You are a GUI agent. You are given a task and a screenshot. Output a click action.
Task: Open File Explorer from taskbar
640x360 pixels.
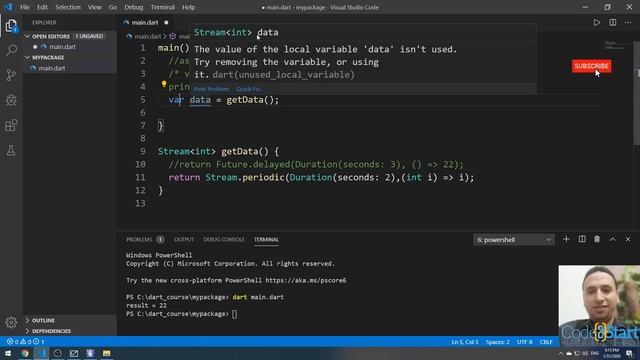coord(107,353)
